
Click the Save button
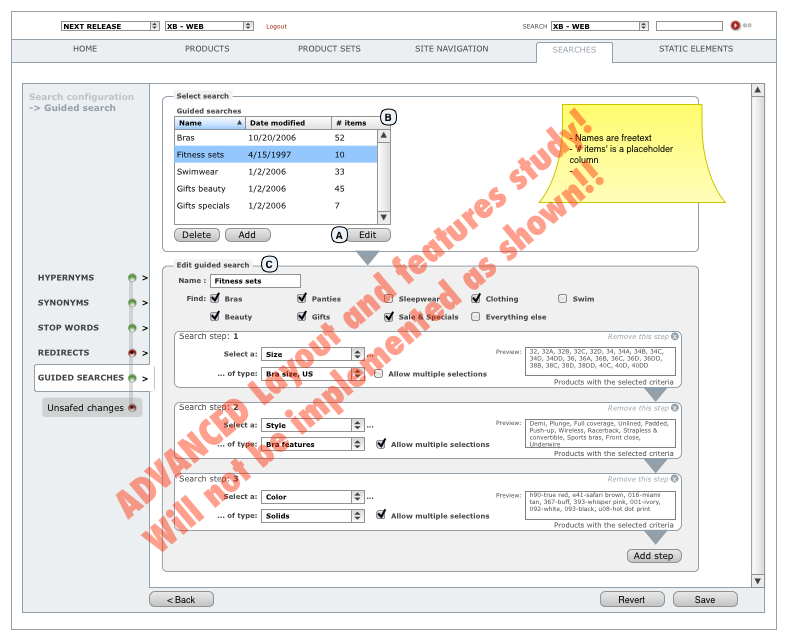coord(705,599)
